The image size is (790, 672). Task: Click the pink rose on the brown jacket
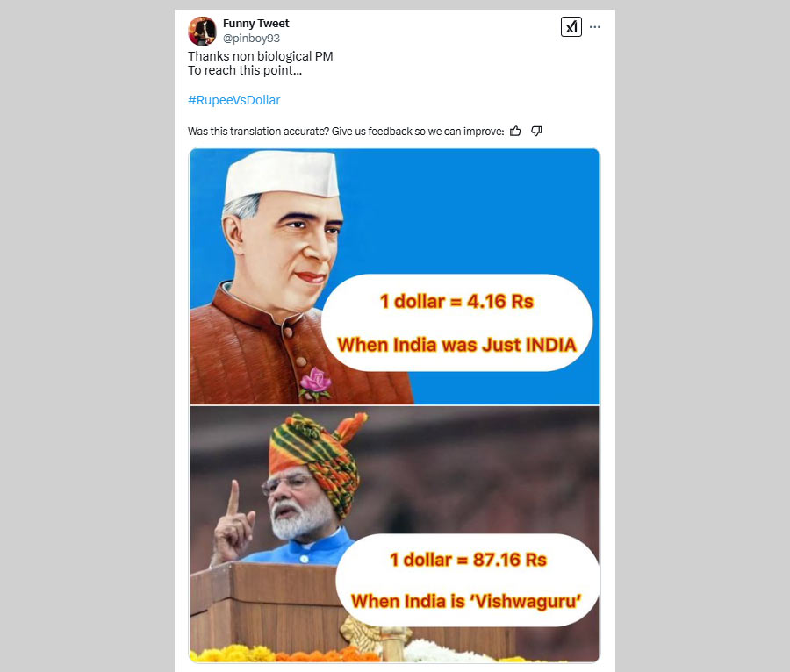pos(315,382)
